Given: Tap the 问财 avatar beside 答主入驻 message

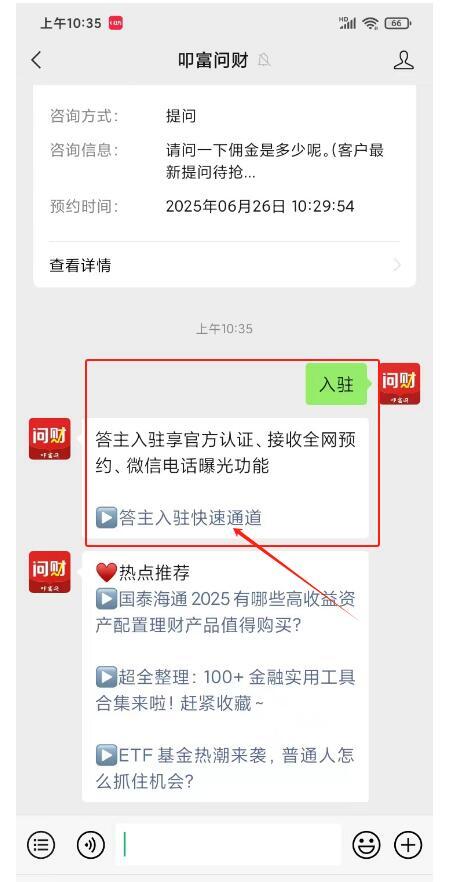Looking at the screenshot, I should pos(50,439).
